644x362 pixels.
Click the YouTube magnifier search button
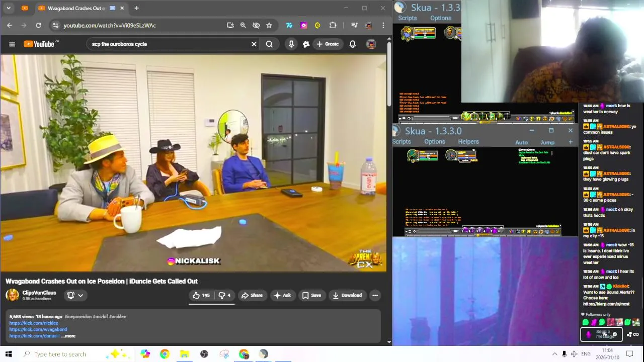pyautogui.click(x=270, y=44)
